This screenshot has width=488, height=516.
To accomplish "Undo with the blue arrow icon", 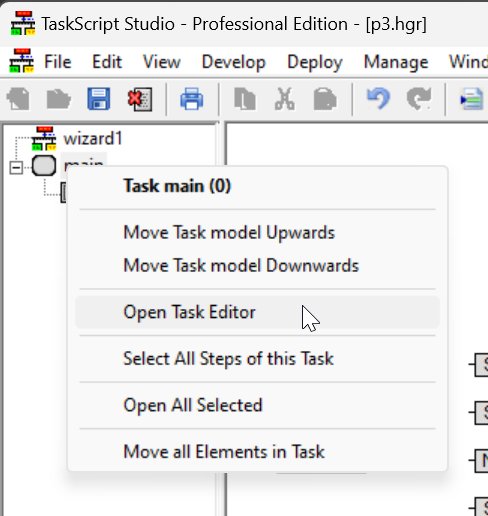I will point(378,99).
